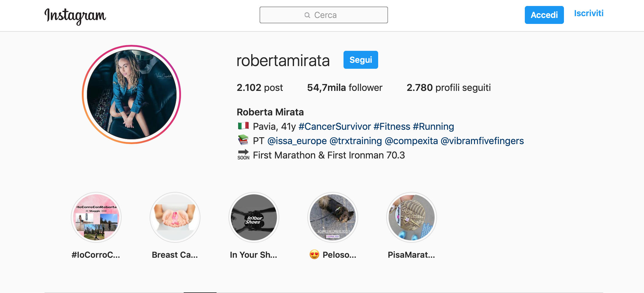
Task: Open the profile picture story ring
Action: pos(131,94)
